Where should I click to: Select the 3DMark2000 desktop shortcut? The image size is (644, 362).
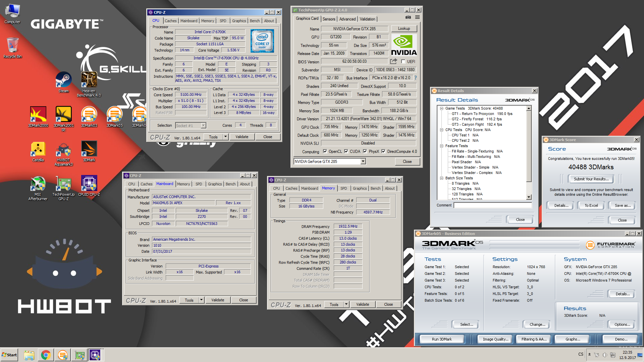(38, 117)
